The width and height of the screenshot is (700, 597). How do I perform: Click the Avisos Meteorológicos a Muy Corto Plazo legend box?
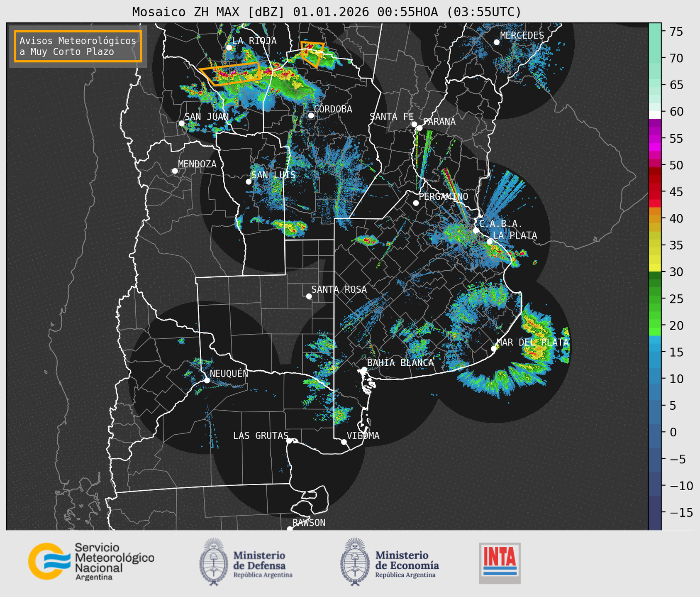[x=78, y=46]
